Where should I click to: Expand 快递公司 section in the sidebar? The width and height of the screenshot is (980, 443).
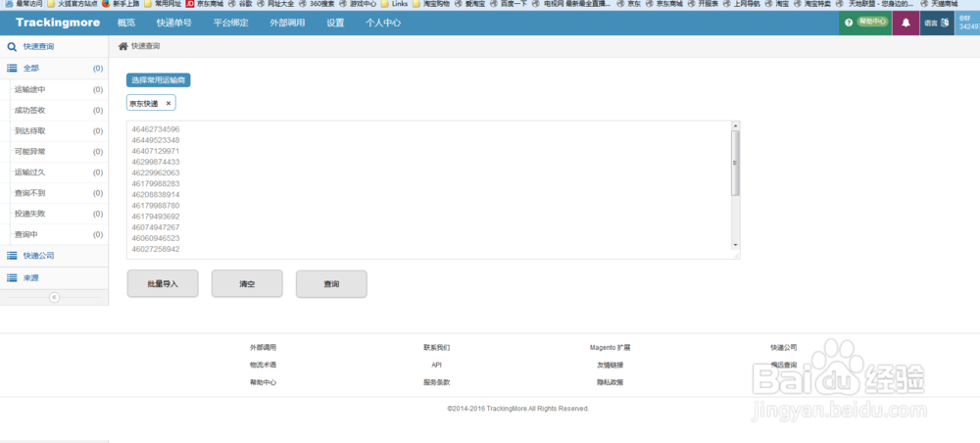(x=54, y=256)
